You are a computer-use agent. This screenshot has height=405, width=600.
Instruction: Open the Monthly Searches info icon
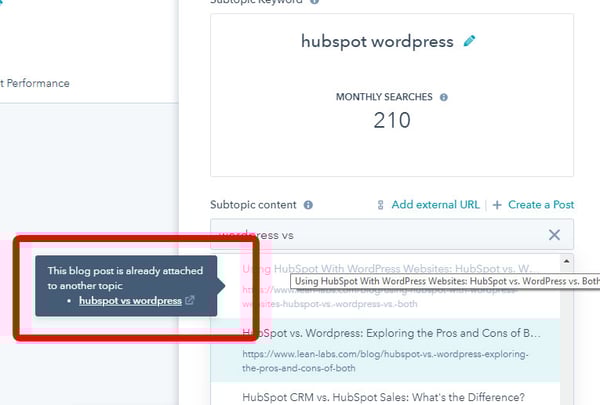443,97
